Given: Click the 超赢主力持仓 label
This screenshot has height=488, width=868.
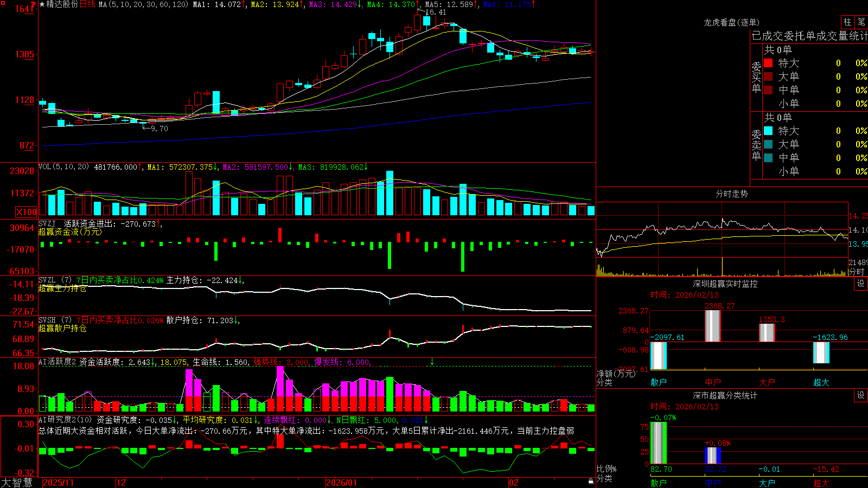Looking at the screenshot, I should point(62,288).
